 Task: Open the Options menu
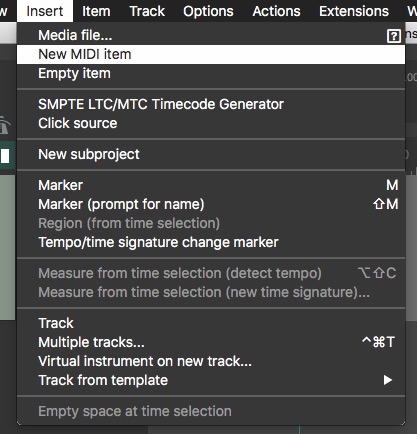pos(208,11)
